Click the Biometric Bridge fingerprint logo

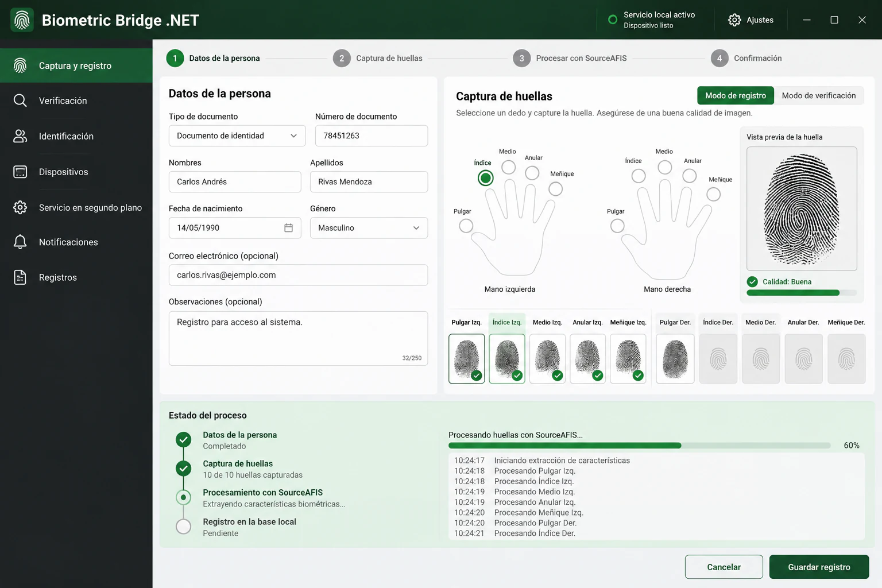(x=22, y=20)
